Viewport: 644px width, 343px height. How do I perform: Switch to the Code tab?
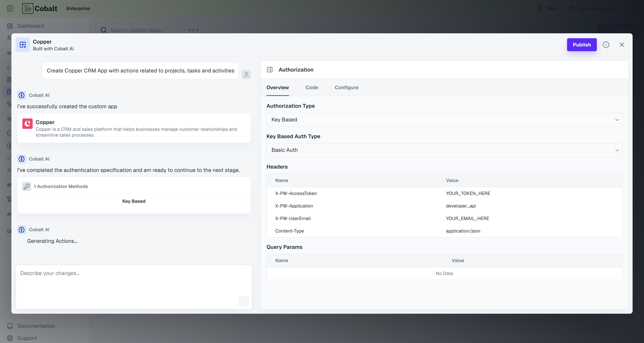pos(312,87)
